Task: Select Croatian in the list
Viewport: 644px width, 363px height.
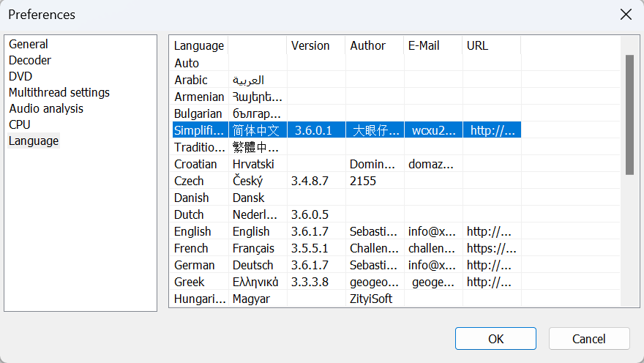Action: coord(346,164)
